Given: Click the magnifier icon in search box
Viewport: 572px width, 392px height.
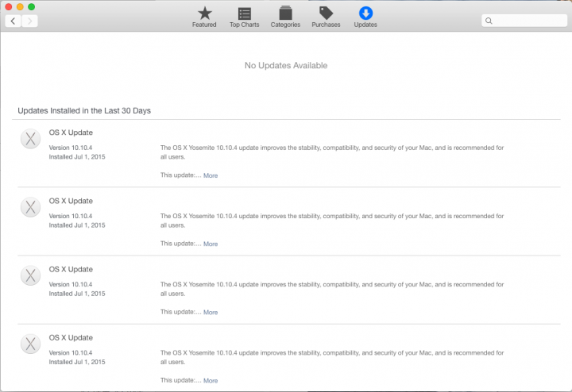Looking at the screenshot, I should tap(489, 21).
